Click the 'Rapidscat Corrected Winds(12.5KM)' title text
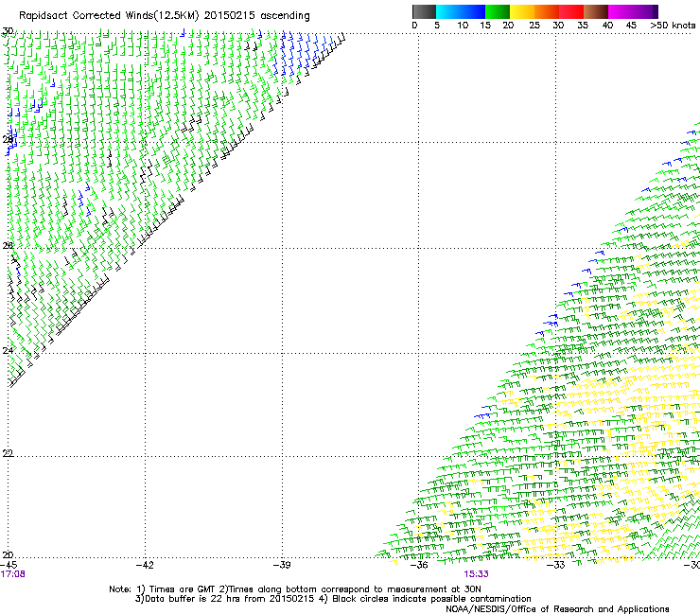 (x=109, y=16)
